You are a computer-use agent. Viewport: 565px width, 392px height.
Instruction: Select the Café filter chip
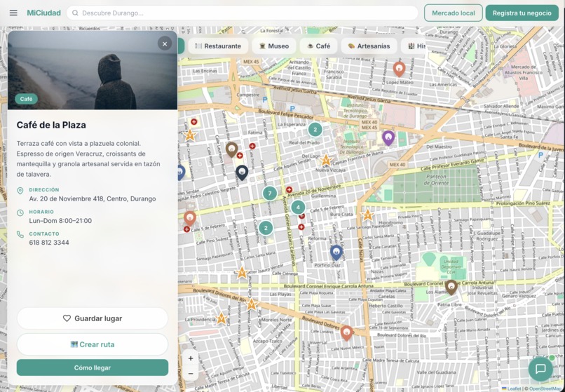[318, 46]
